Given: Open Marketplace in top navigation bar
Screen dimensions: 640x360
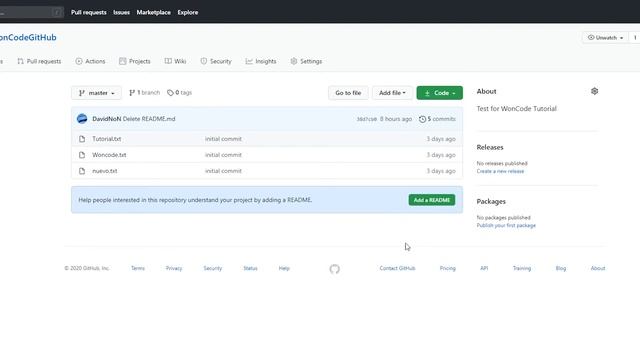Looking at the screenshot, I should coord(153,12).
